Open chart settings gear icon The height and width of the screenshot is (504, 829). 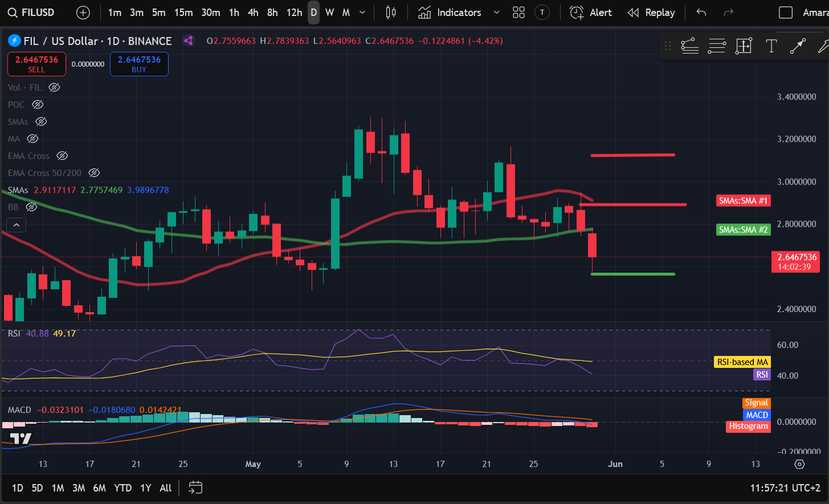pyautogui.click(x=799, y=464)
